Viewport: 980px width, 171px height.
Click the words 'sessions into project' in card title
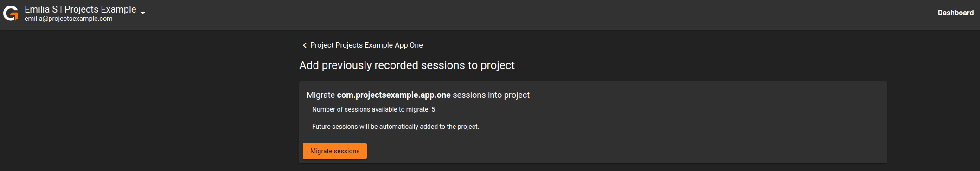tap(491, 95)
